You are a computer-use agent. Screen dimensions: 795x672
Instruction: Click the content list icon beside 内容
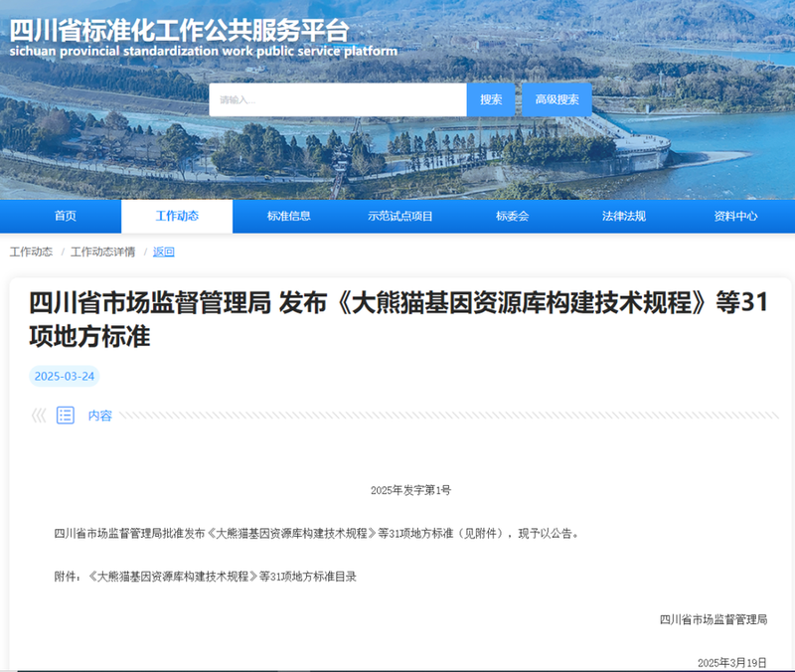click(64, 416)
